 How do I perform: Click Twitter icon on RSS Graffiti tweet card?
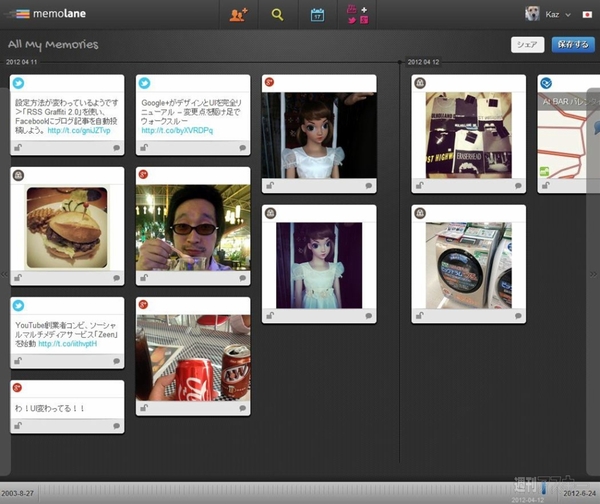pyautogui.click(x=18, y=84)
